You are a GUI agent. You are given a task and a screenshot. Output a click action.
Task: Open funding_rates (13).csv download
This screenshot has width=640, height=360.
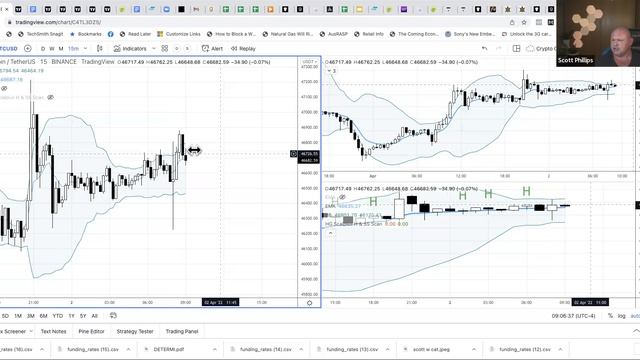pos(352,349)
